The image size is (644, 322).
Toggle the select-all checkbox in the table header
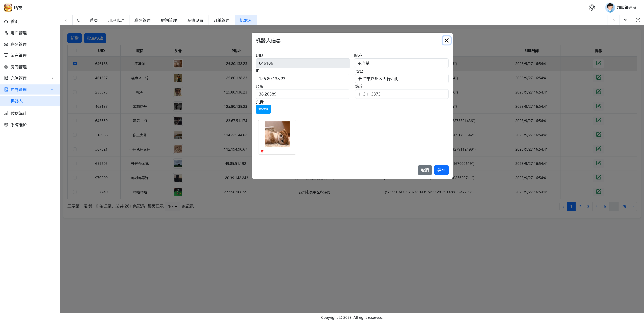[x=75, y=51]
